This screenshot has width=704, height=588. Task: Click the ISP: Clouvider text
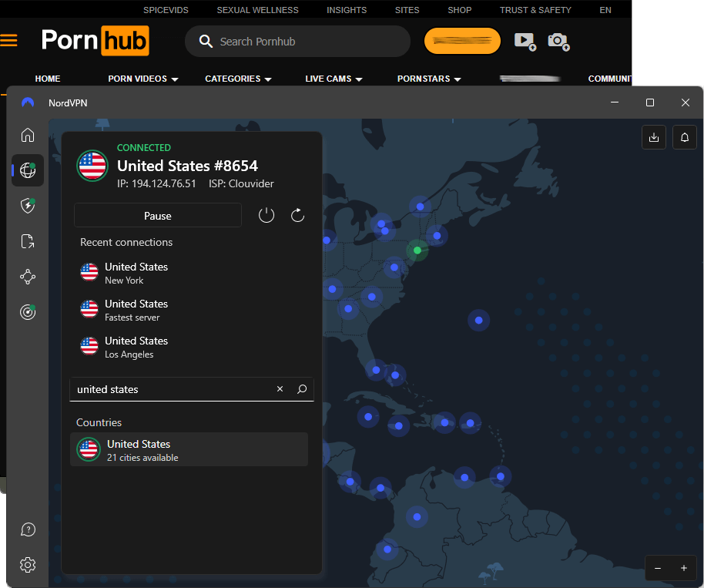coord(241,183)
